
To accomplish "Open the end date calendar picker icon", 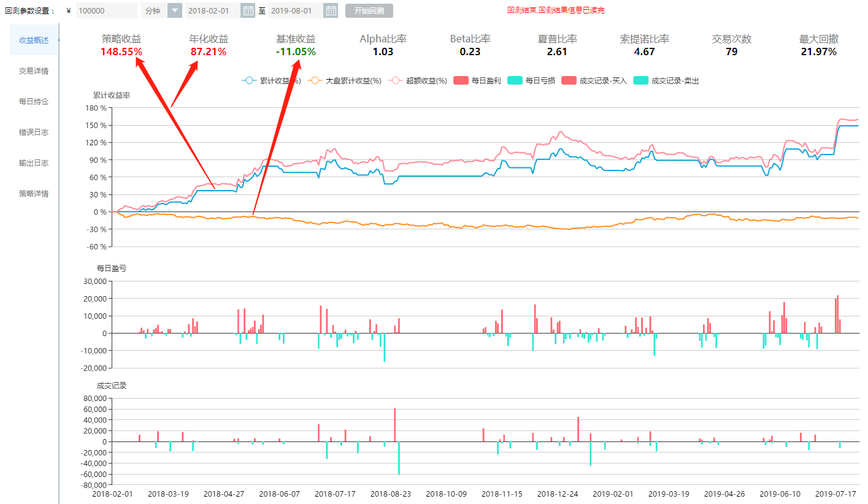I will point(331,10).
